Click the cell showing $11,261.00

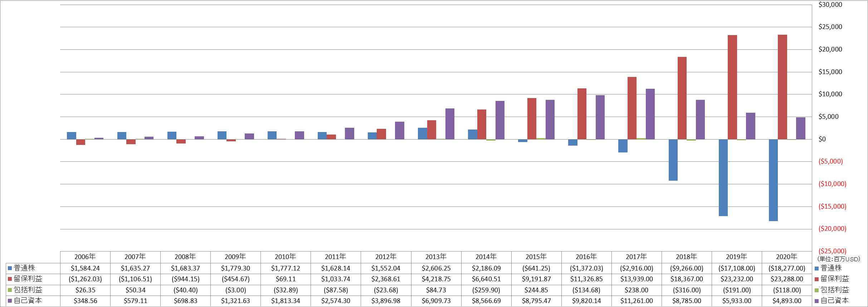637,301
